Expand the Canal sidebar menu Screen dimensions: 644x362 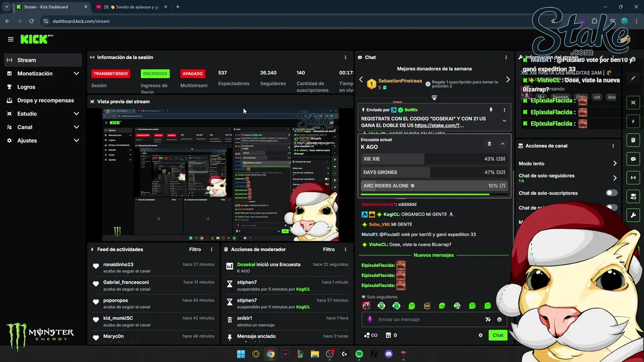pyautogui.click(x=43, y=127)
